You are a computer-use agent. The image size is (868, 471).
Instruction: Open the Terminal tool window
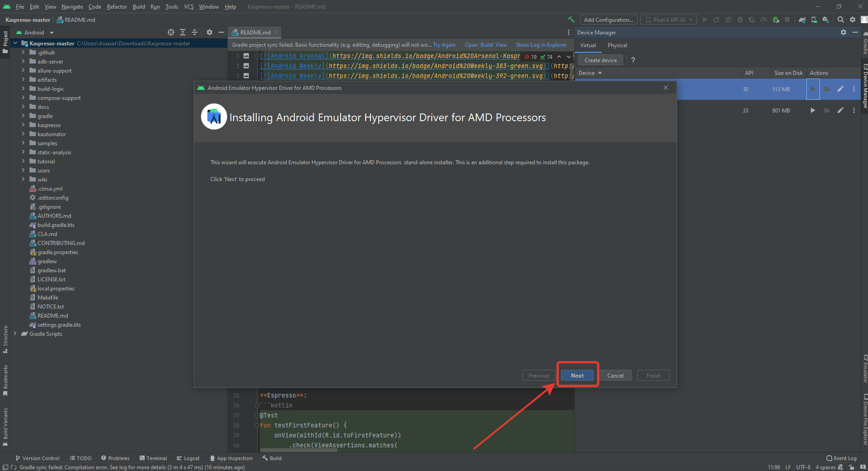[x=153, y=458]
